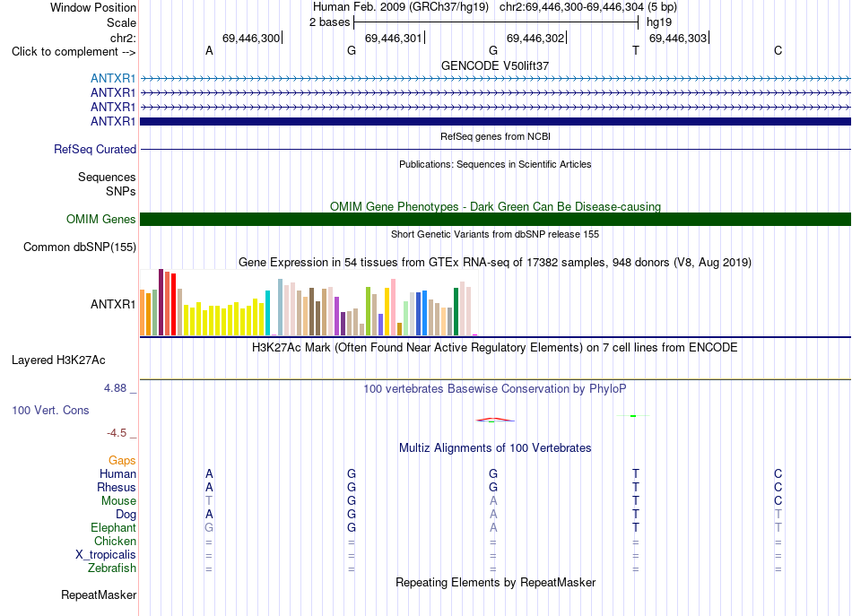Click the 'Click to complement -->' label
The height and width of the screenshot is (616, 852).
[74, 52]
